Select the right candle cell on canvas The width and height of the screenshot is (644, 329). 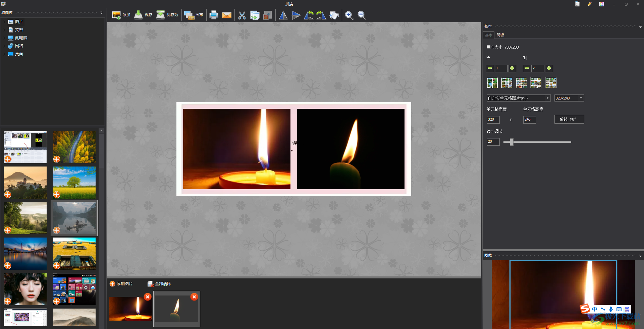pyautogui.click(x=351, y=149)
